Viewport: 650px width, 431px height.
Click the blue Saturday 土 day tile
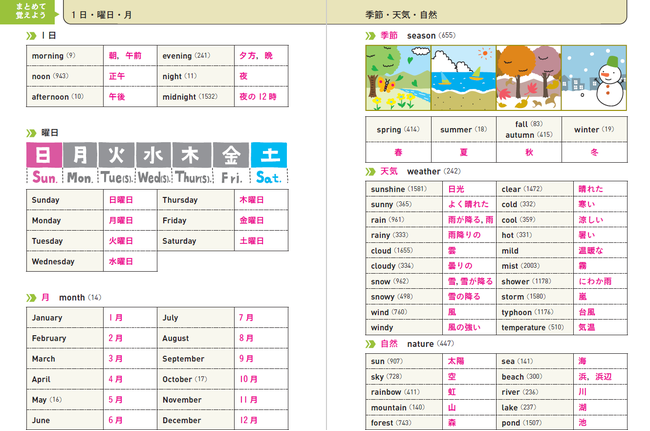[269, 155]
